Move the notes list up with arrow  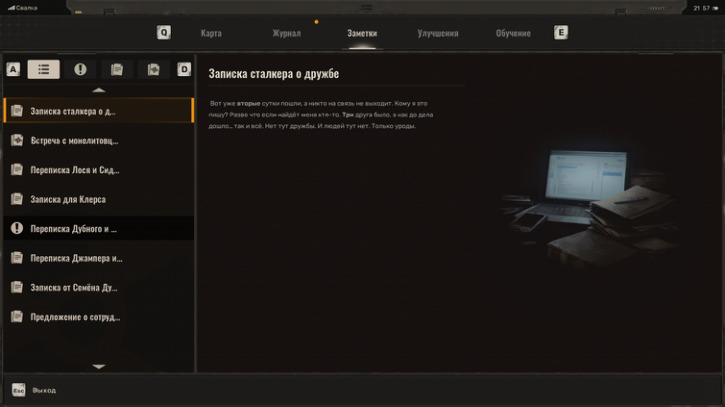click(98, 90)
